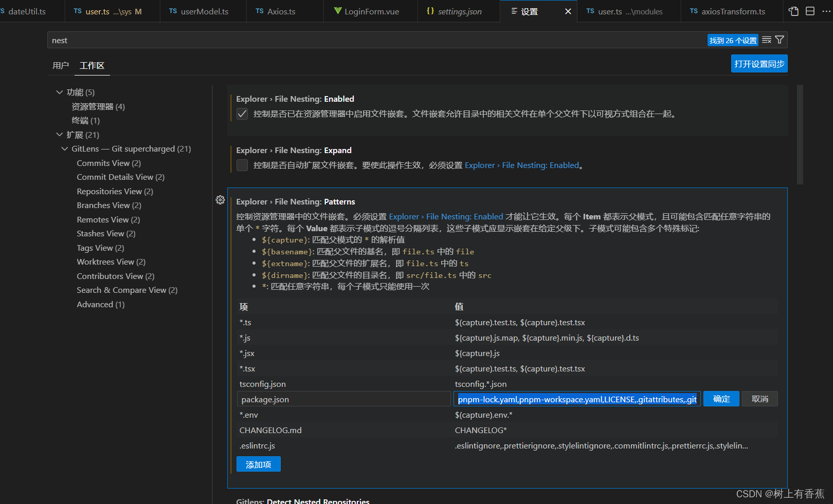833x504 pixels.
Task: Click the Vue logo on LoginForm.vue tab
Action: click(x=338, y=10)
